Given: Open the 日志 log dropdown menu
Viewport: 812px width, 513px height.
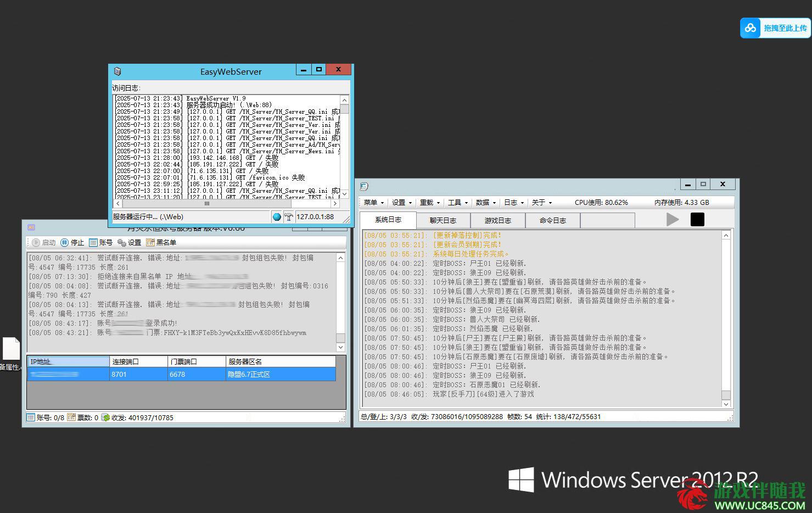Looking at the screenshot, I should point(514,203).
